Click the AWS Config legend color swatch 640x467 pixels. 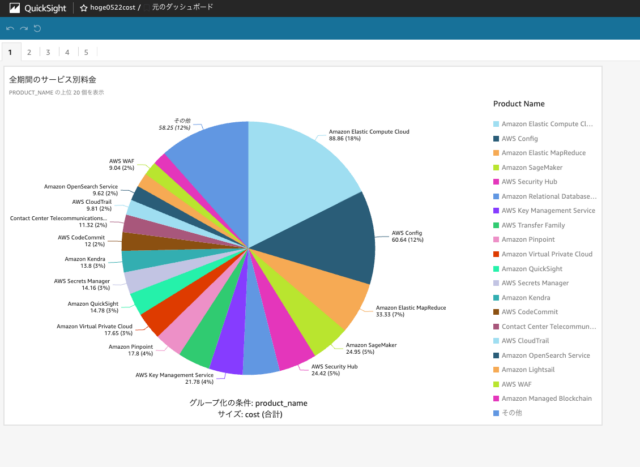(x=496, y=139)
